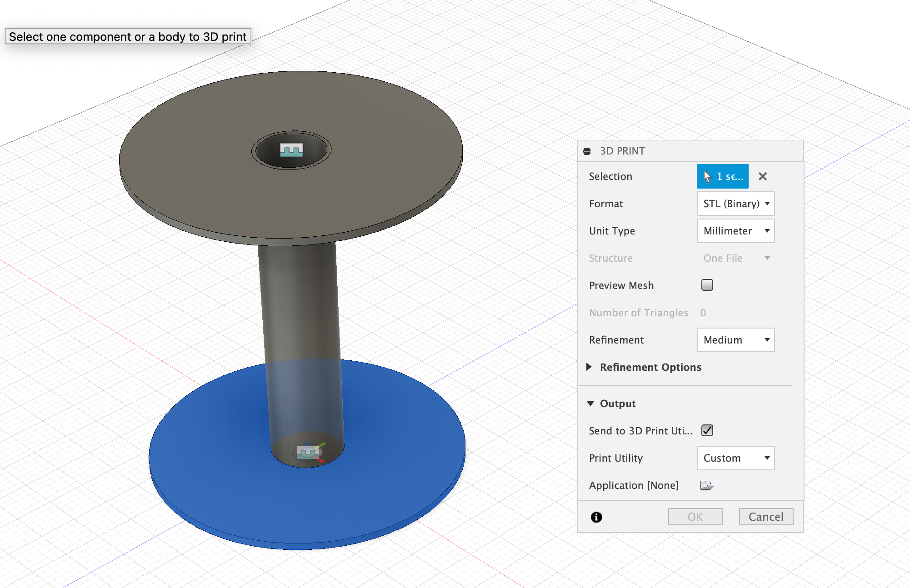
Task: Open the Format dropdown showing STL (Binary)
Action: (x=735, y=204)
